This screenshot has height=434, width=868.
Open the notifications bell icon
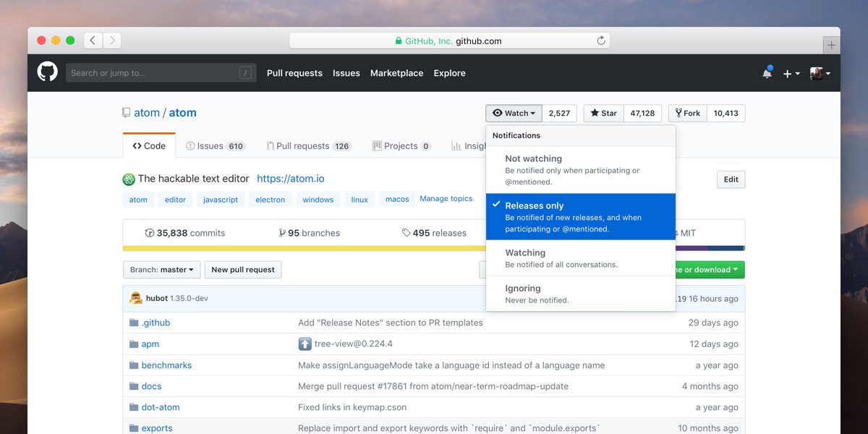pyautogui.click(x=767, y=73)
